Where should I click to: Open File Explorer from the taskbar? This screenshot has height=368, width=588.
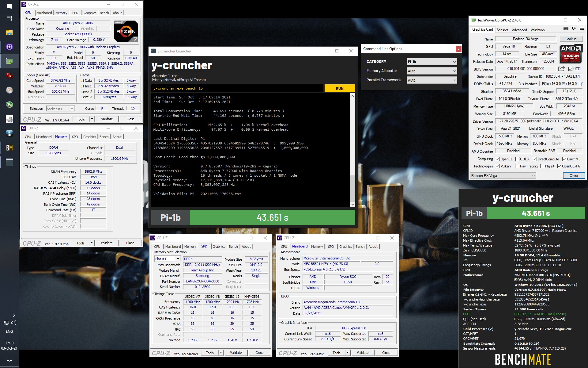(x=9, y=33)
